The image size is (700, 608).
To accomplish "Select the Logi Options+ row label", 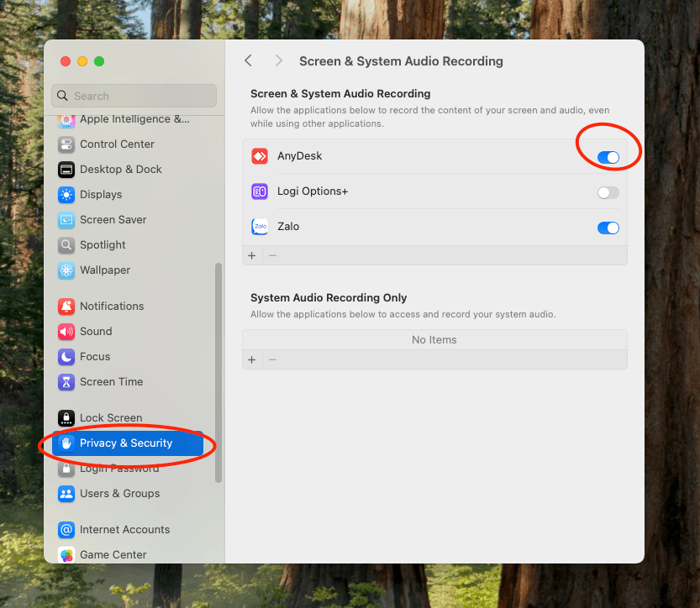I will pos(313,191).
